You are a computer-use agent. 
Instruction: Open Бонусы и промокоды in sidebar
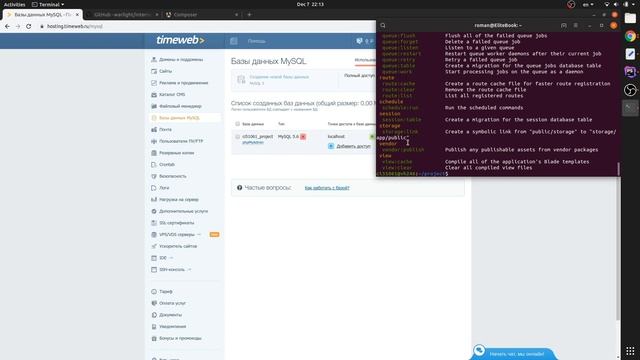coord(180,338)
